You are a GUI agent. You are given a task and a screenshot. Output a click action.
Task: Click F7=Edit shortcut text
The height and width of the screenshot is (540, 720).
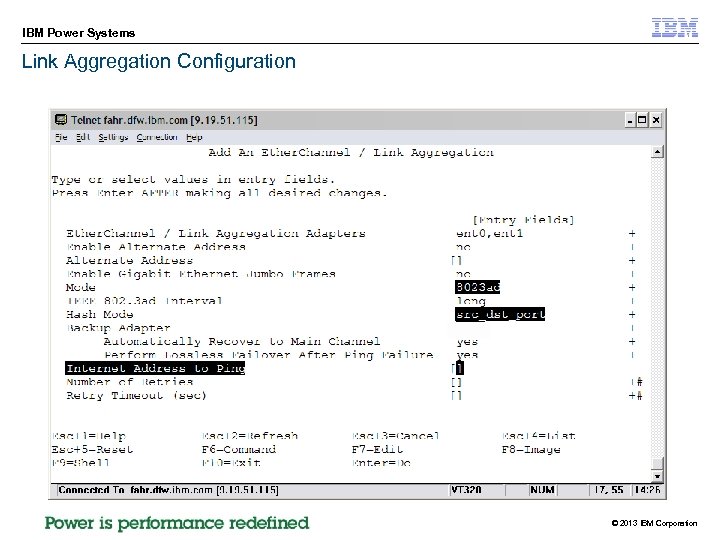(377, 449)
